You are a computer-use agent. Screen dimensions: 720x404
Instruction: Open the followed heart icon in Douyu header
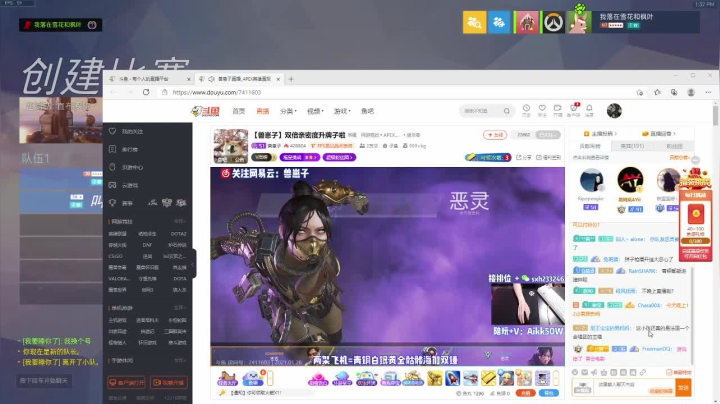click(542, 110)
